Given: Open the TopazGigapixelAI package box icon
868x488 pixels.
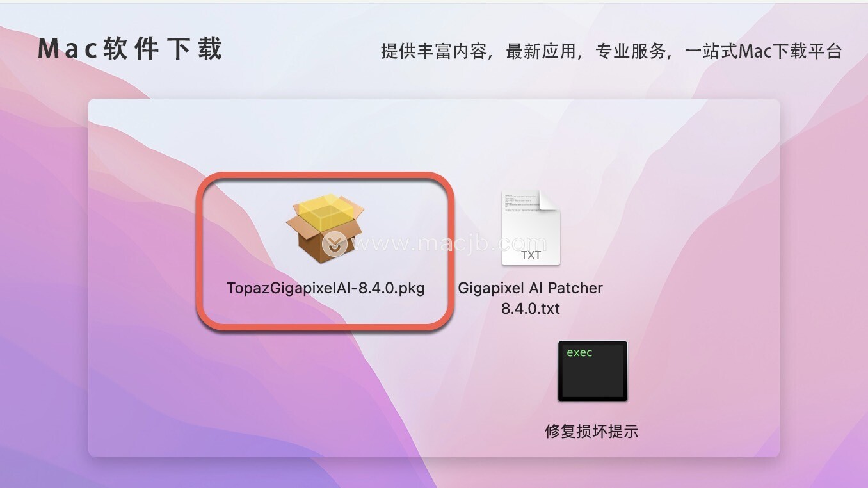Looking at the screenshot, I should click(x=325, y=228).
